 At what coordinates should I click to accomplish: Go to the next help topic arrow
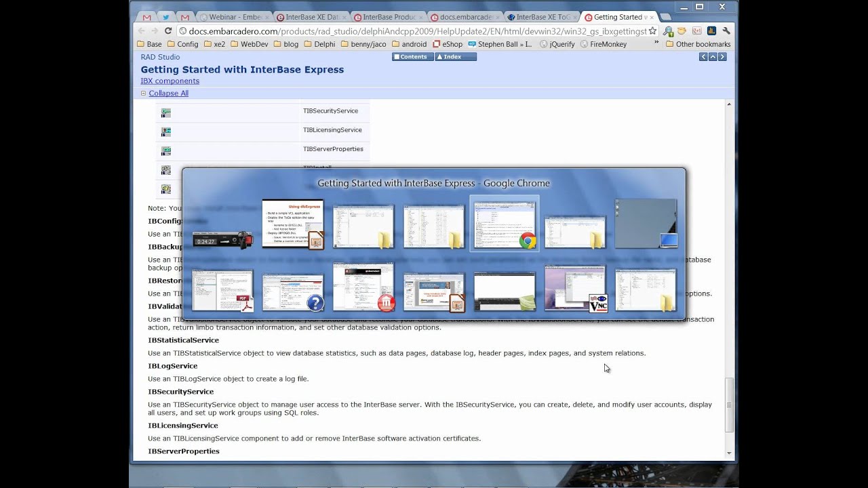[722, 57]
